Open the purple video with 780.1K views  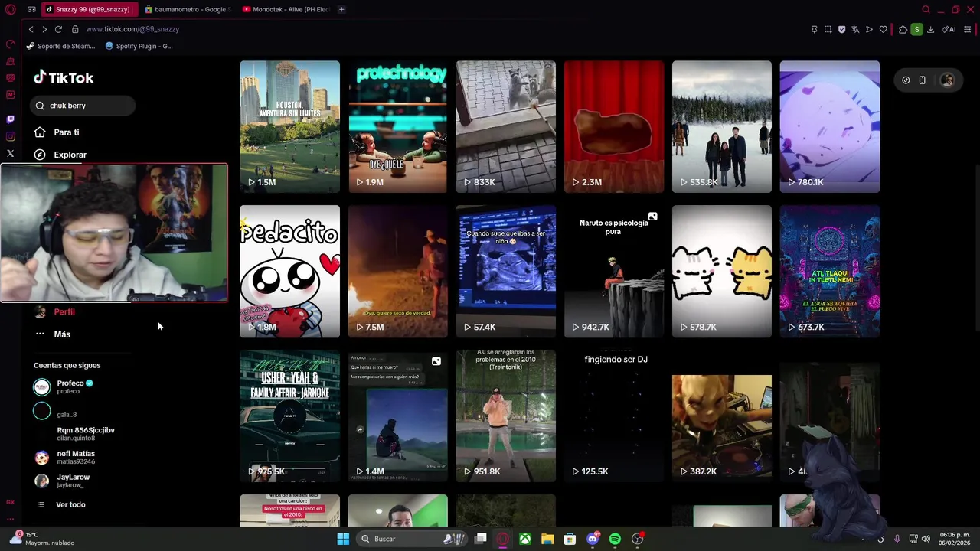[x=829, y=126]
